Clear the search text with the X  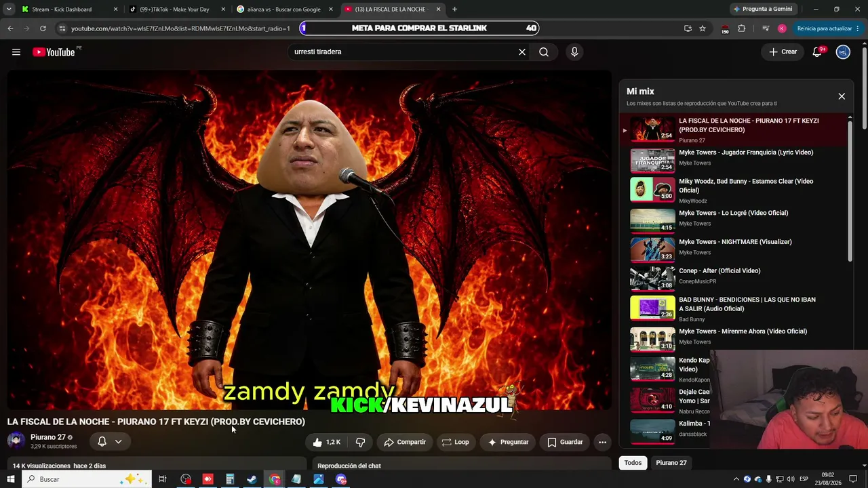coord(522,52)
